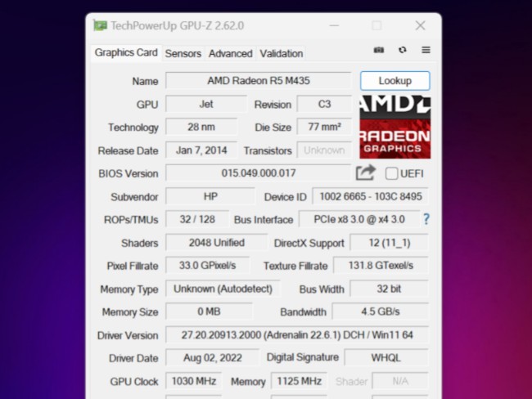Click the Subvendor field HP
532x399 pixels.
point(210,196)
